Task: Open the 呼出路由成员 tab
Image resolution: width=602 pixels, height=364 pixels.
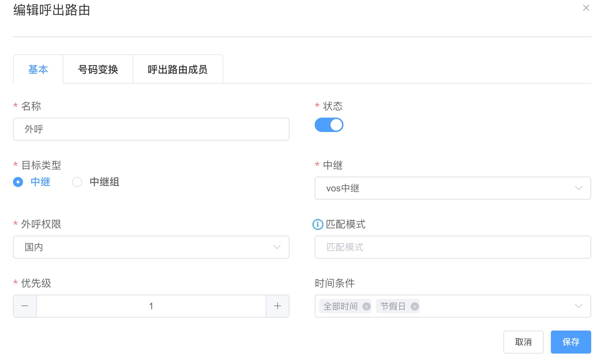Action: click(178, 69)
